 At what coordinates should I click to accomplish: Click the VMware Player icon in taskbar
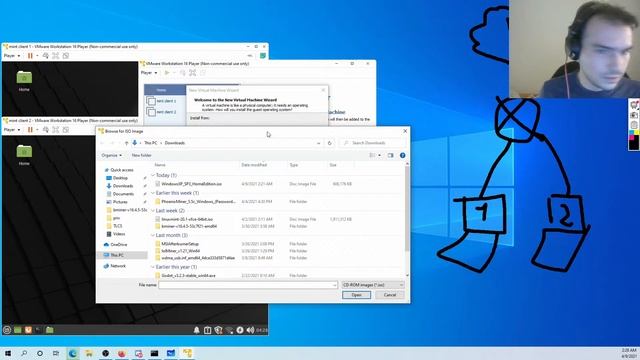click(187, 353)
